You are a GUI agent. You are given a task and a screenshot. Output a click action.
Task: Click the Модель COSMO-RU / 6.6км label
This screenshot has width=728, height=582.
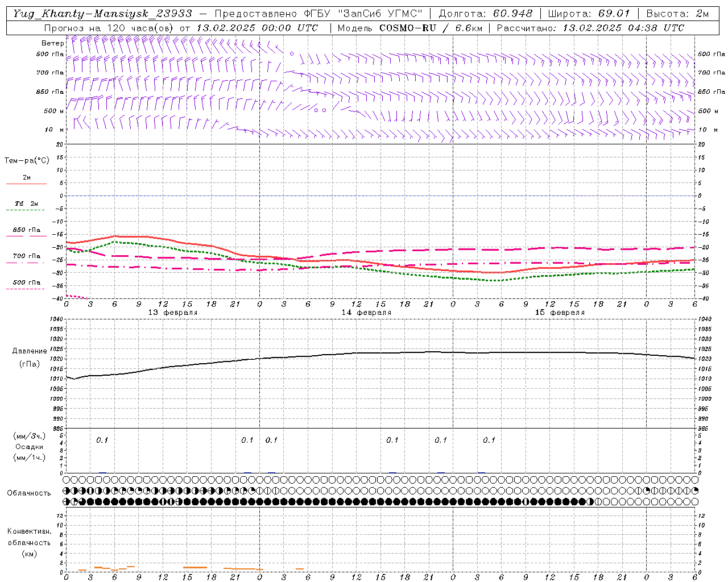click(409, 28)
